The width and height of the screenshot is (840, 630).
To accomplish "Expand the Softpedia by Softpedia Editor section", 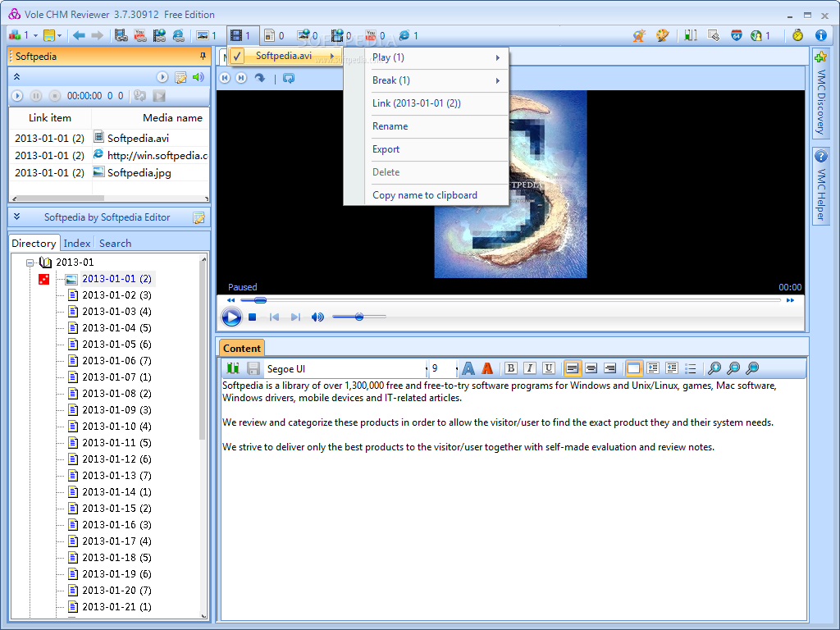I will coord(16,217).
